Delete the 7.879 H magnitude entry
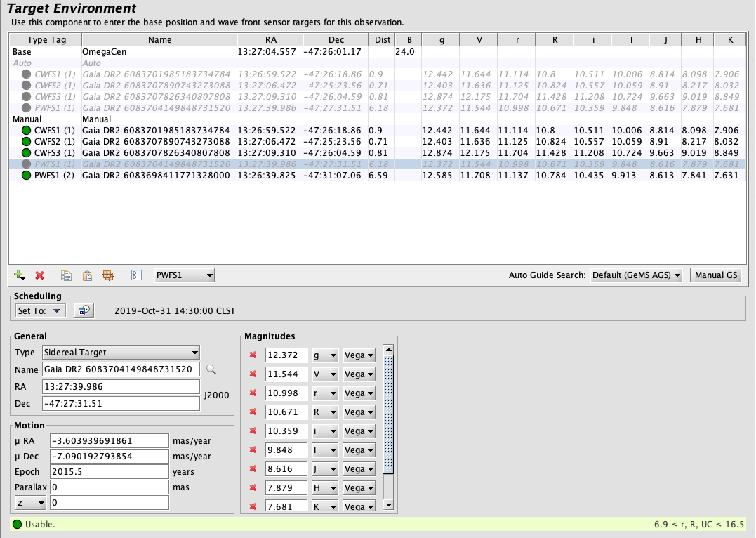Image resolution: width=756 pixels, height=538 pixels. point(253,488)
